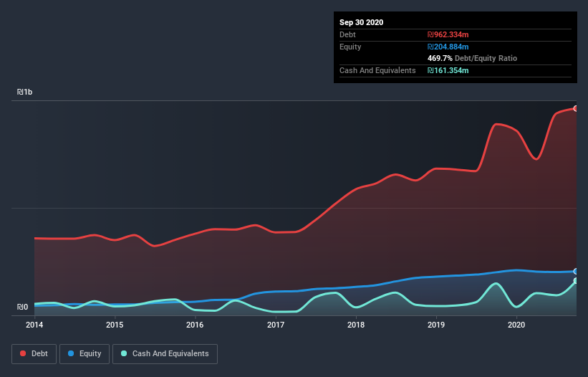588x377 pixels.
Task: Click the 2014 x-axis label
Action: (x=34, y=325)
